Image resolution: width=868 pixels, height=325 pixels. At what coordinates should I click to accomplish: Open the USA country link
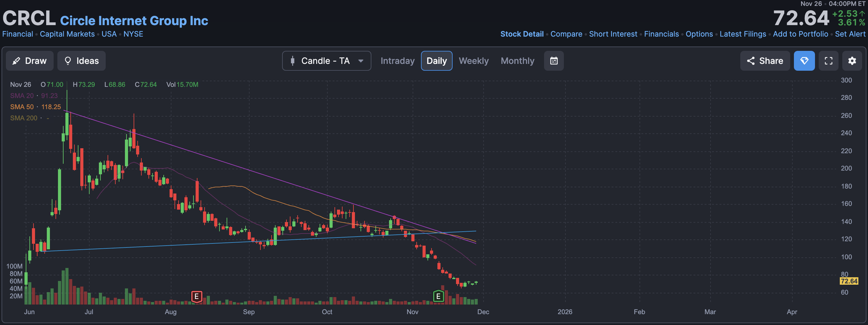pyautogui.click(x=109, y=34)
